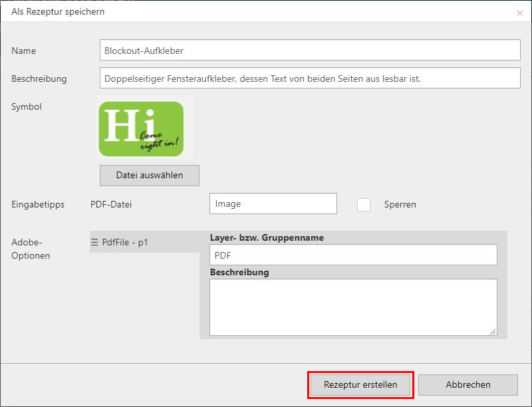Click the Name field containing Blockout-Aufkleber
The height and width of the screenshot is (407, 532).
(310, 50)
